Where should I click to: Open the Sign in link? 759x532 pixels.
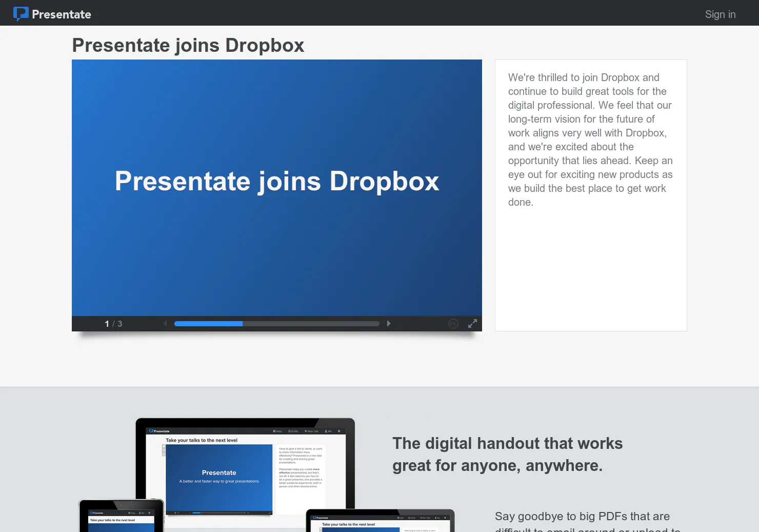pyautogui.click(x=720, y=14)
